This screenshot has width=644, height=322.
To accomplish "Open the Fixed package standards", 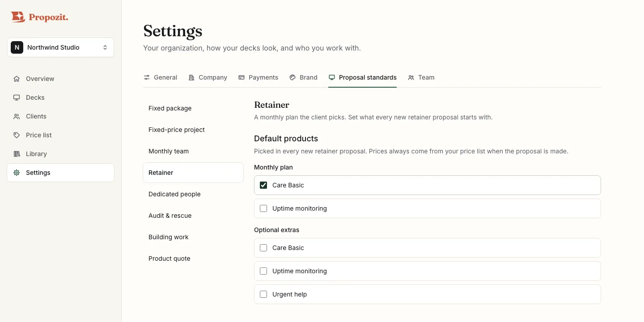I will click(x=193, y=108).
